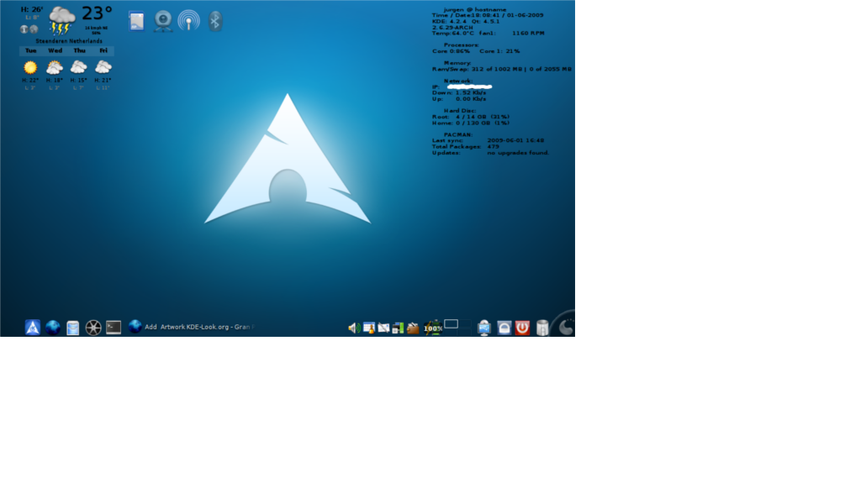This screenshot has width=861, height=504.
Task: Open the computer display icon near the pager
Action: click(x=483, y=328)
